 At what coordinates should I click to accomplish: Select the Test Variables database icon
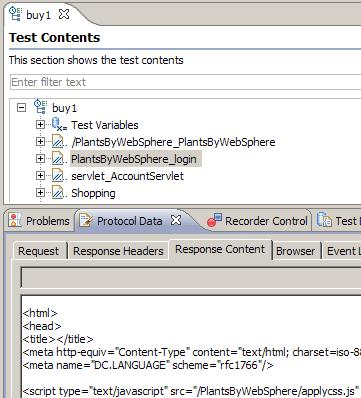pos(59,124)
